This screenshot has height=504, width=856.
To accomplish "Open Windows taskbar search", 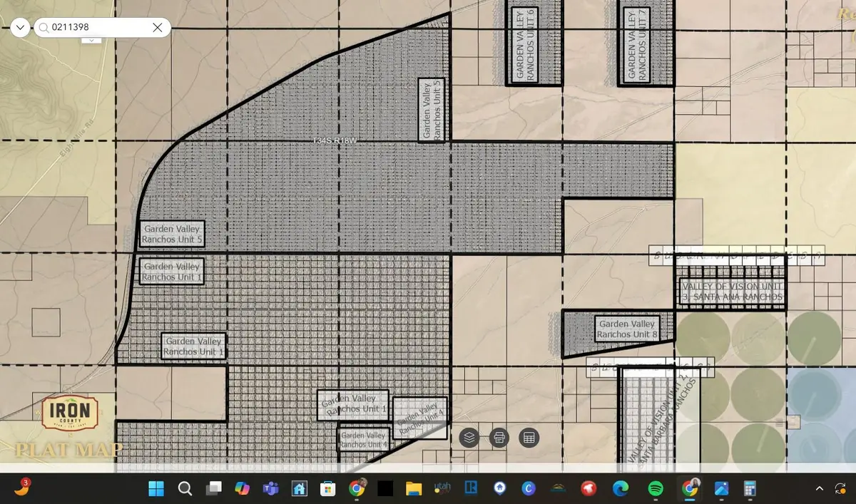I will point(185,488).
